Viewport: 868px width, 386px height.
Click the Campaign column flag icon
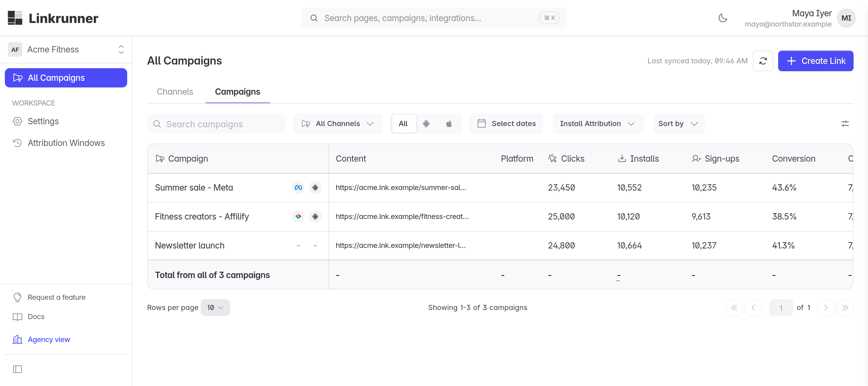[x=160, y=159]
